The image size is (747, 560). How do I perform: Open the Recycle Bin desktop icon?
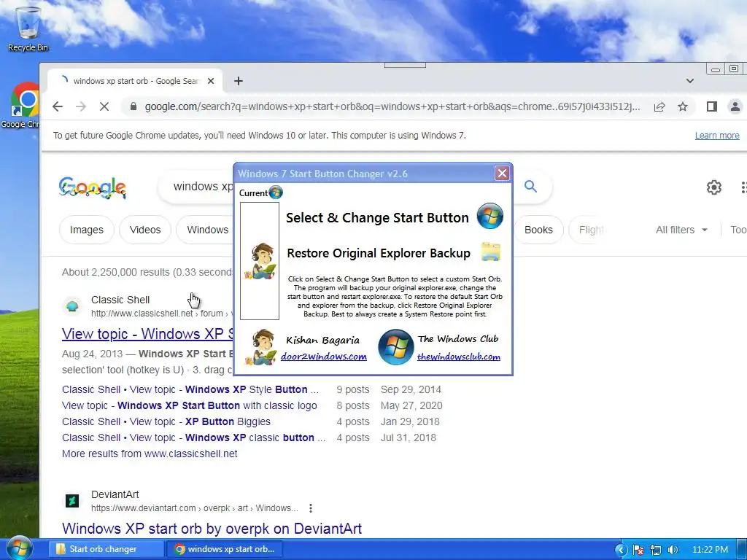tap(28, 28)
